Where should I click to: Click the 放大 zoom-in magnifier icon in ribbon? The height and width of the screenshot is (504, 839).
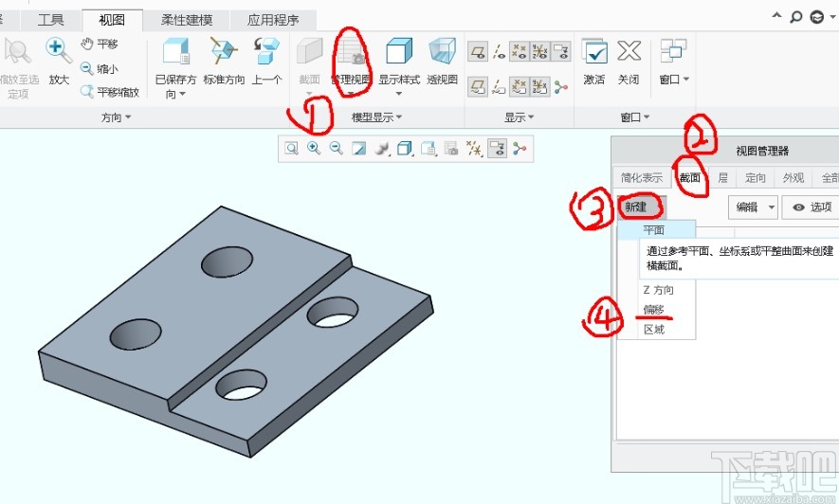(x=59, y=51)
